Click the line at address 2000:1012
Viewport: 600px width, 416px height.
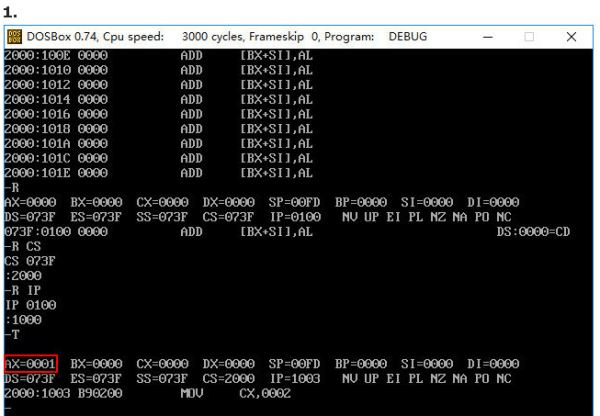click(x=159, y=85)
